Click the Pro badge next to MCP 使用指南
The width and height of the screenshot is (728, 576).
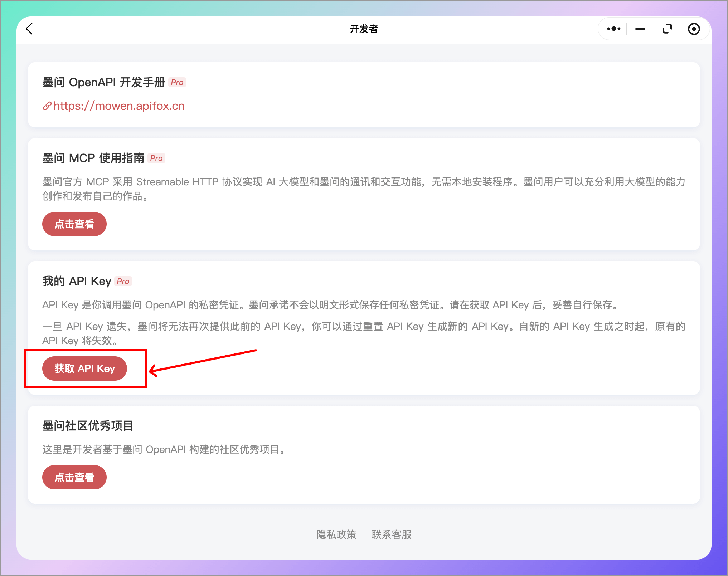pos(156,158)
